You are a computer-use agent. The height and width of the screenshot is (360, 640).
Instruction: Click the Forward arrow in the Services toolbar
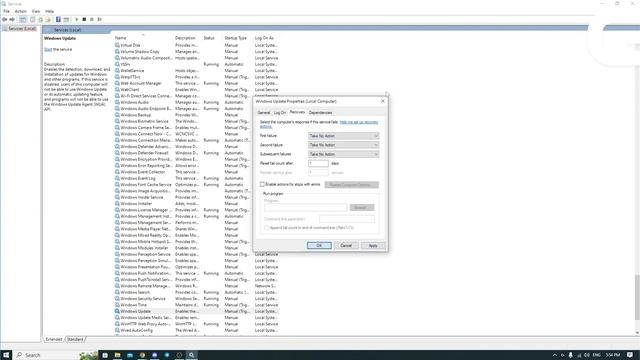[12, 19]
